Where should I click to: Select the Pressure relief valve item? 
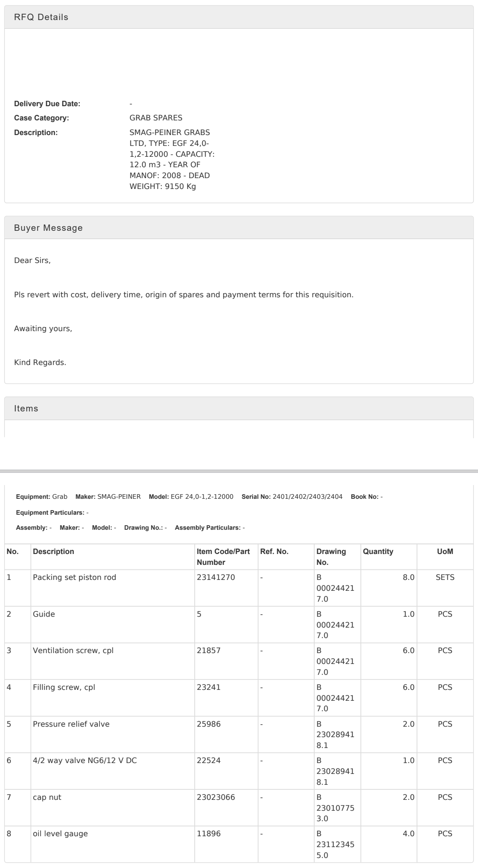tap(71, 724)
